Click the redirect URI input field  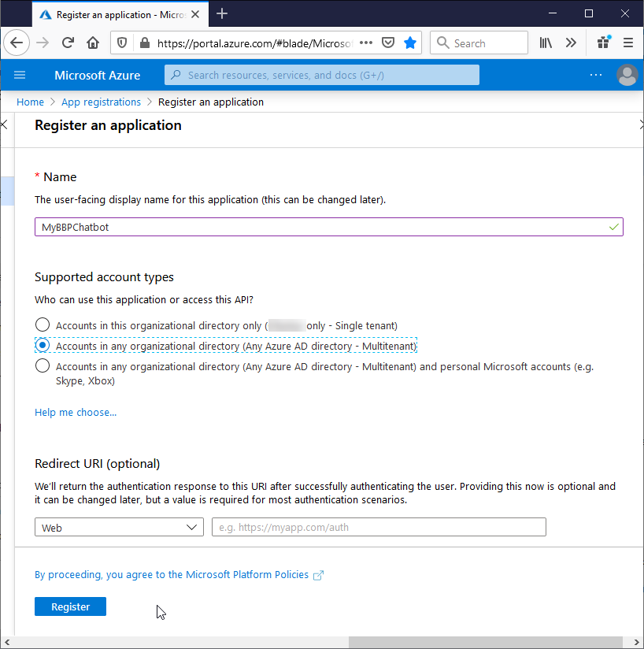(x=379, y=528)
